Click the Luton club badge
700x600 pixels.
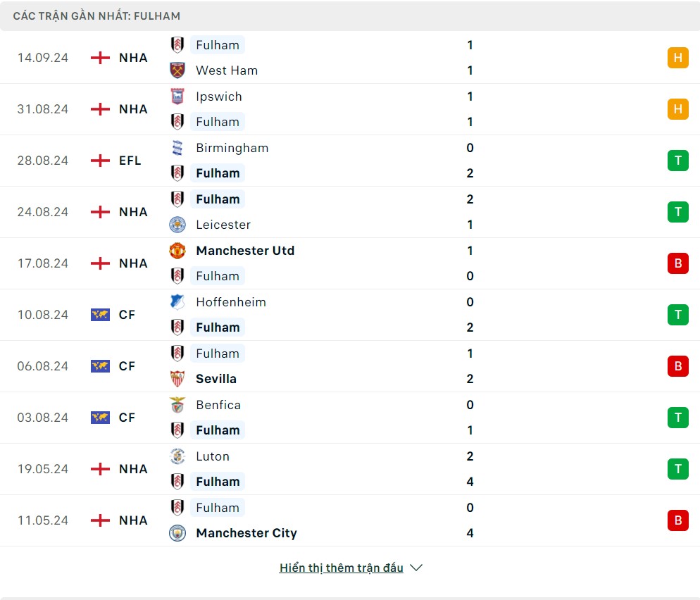click(177, 456)
